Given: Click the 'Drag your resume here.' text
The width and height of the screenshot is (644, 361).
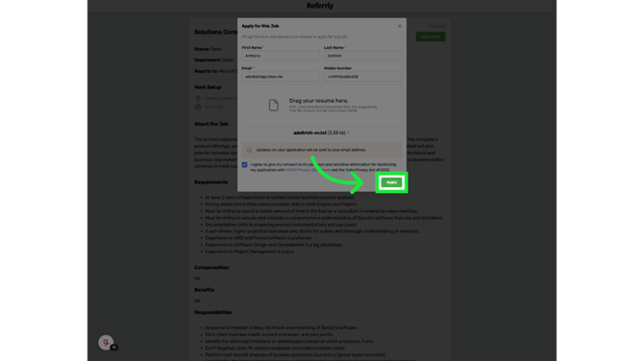Looking at the screenshot, I should (319, 101).
